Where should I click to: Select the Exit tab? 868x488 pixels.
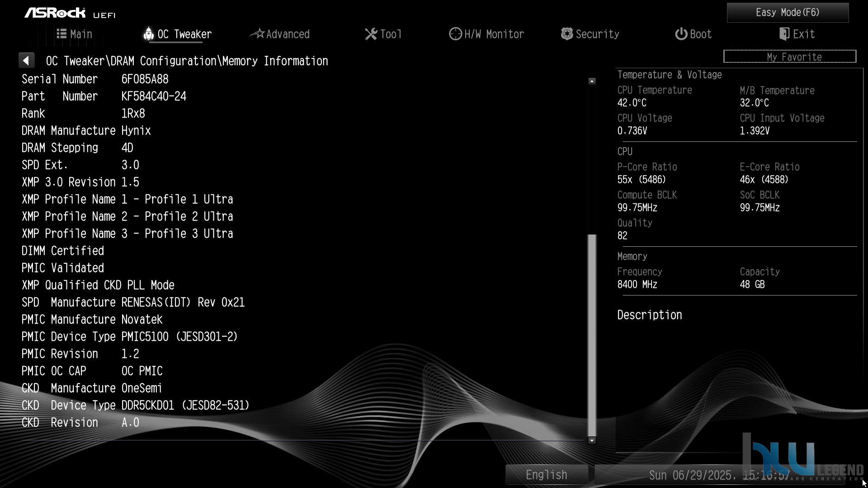[x=797, y=34]
